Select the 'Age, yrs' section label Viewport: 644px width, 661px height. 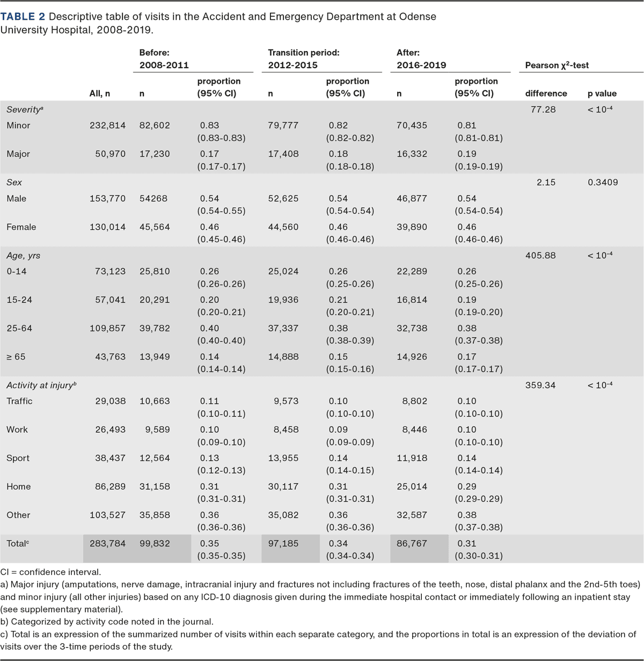(x=24, y=256)
